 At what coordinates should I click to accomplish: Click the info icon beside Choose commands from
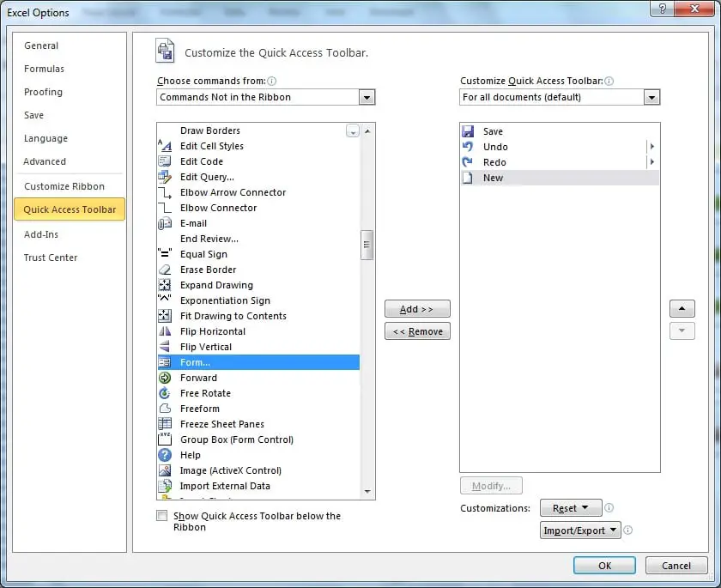(x=272, y=81)
